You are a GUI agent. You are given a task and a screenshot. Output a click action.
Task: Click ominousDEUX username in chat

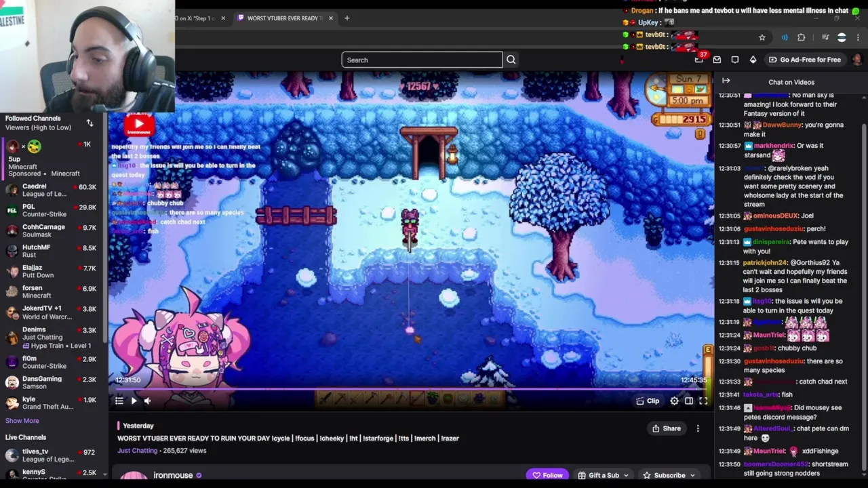click(x=775, y=216)
